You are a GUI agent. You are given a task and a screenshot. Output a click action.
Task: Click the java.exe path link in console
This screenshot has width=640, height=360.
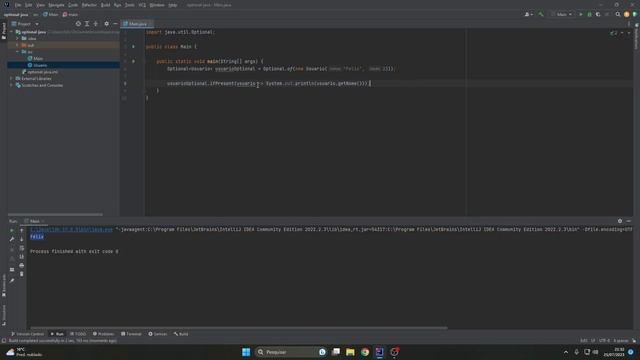(x=71, y=230)
